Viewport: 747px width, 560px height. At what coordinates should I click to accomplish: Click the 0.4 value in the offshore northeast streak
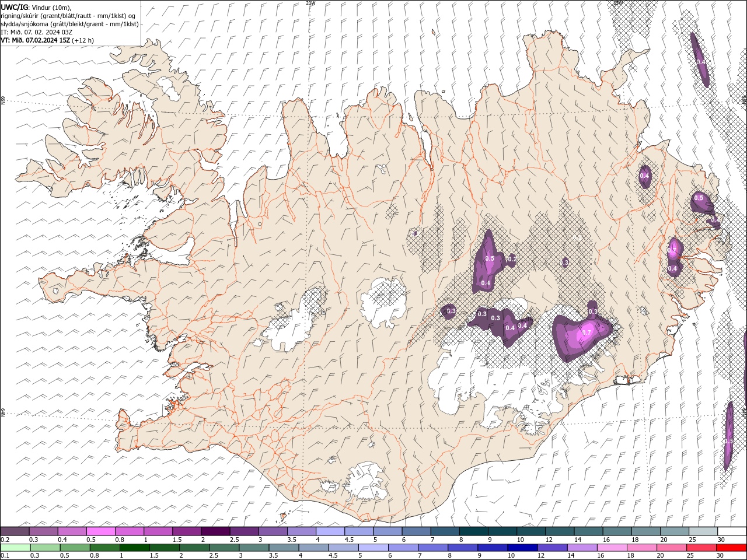pos(700,62)
